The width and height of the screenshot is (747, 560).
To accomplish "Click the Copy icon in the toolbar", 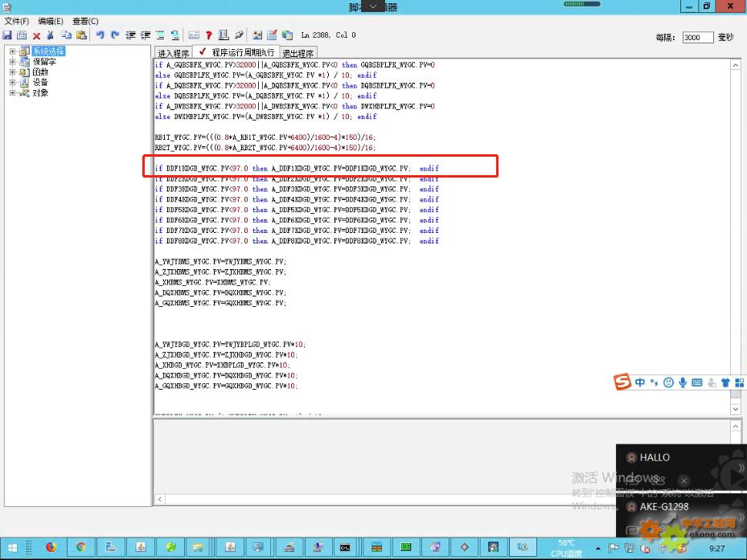I will pyautogui.click(x=66, y=35).
